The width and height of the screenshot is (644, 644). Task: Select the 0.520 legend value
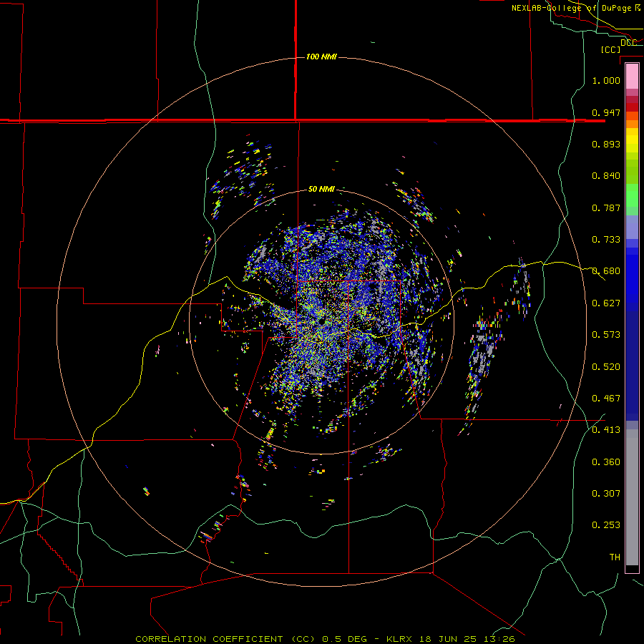[x=606, y=367]
